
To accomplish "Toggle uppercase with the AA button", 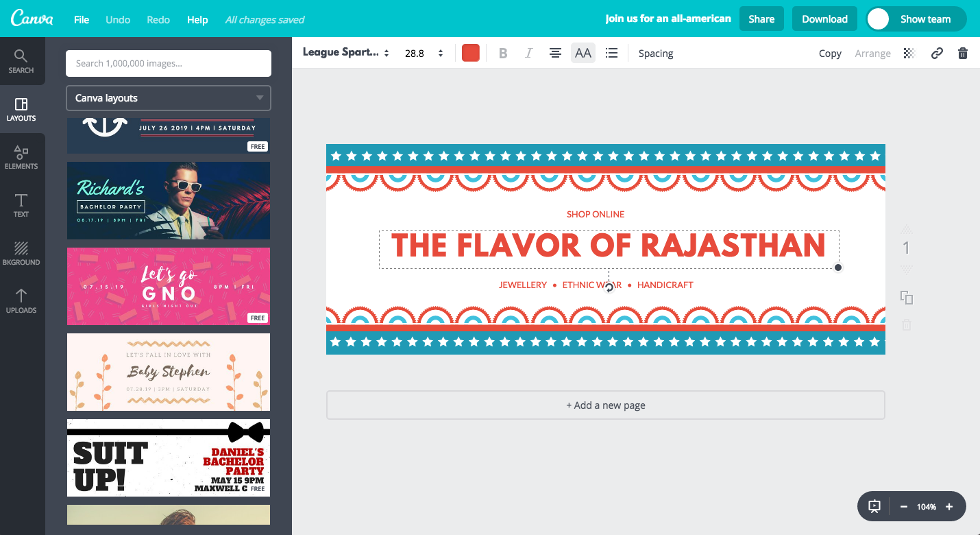I will click(583, 53).
